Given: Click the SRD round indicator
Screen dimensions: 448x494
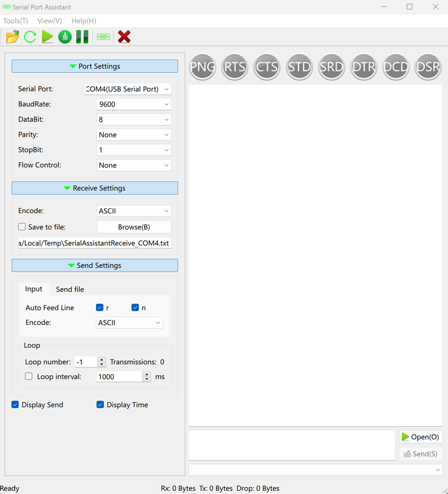Looking at the screenshot, I should coord(332,67).
